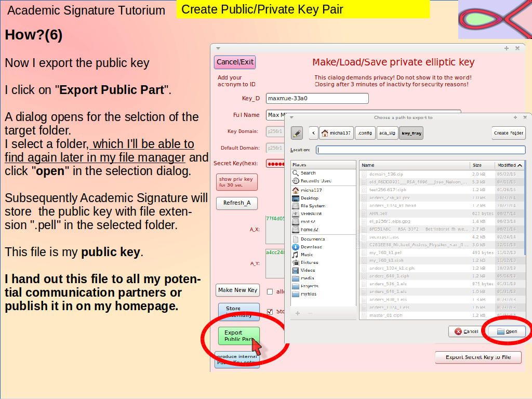This screenshot has width=532, height=399.
Task: Sort files by the Size column header
Action: [482, 165]
